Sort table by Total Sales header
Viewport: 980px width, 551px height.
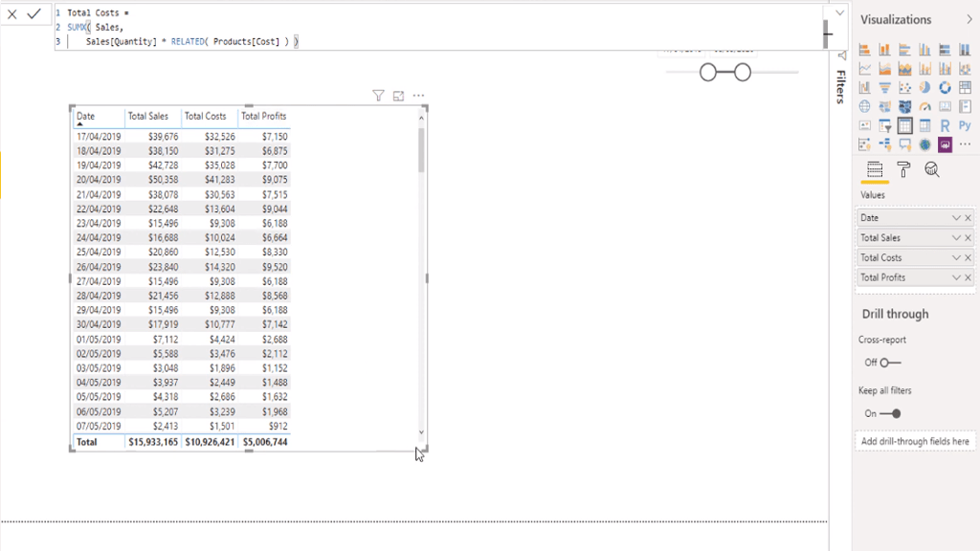tap(148, 116)
